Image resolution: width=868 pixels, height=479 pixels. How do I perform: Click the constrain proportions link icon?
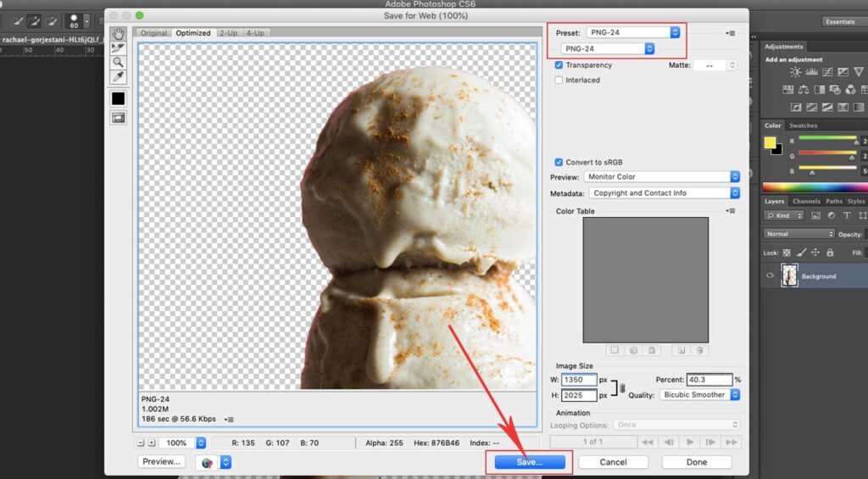[623, 387]
